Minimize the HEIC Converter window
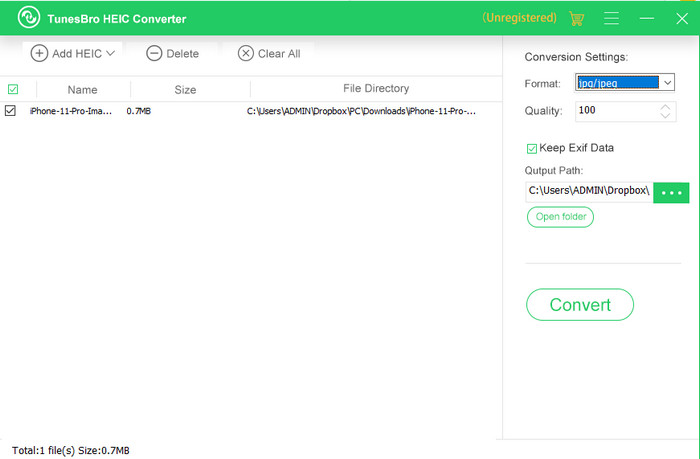Image resolution: width=700 pixels, height=459 pixels. 646,18
